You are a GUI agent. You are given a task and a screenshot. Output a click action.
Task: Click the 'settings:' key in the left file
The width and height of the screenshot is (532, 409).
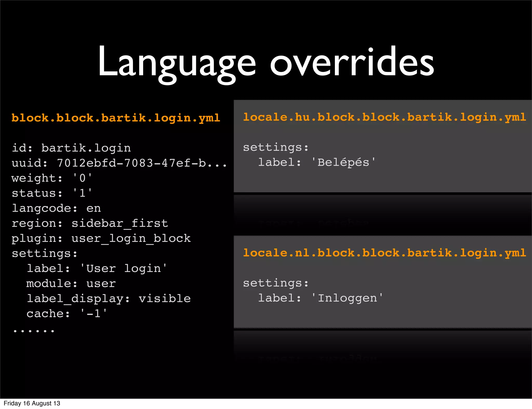coord(45,254)
